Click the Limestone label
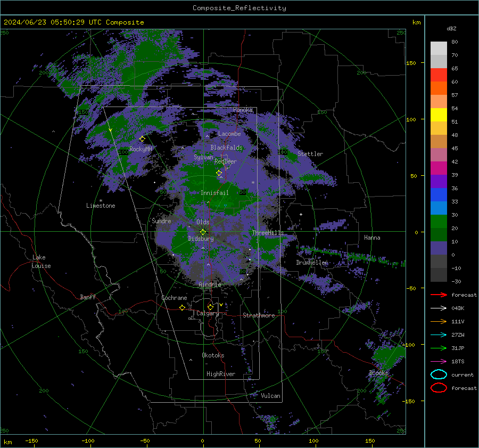The image size is (479, 448). click(x=101, y=206)
